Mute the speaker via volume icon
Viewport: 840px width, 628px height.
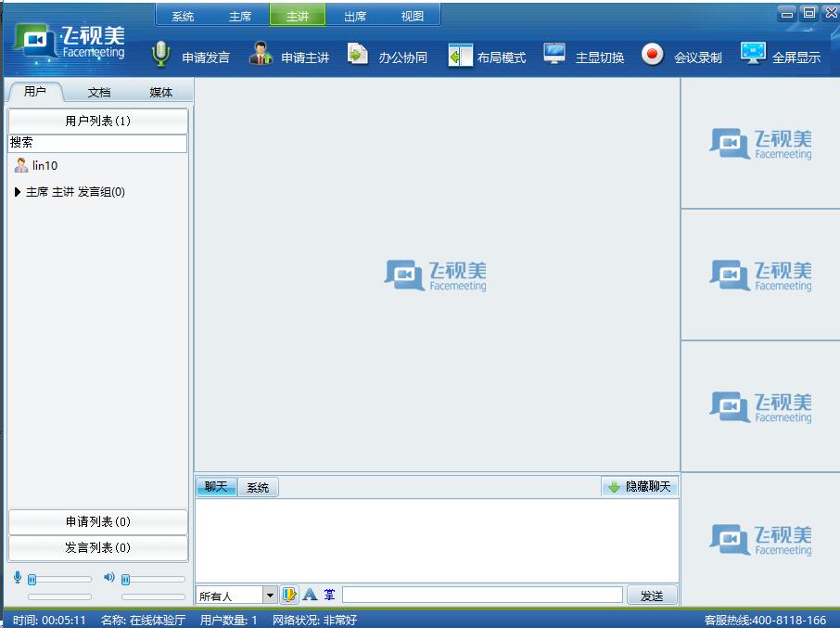tap(109, 578)
